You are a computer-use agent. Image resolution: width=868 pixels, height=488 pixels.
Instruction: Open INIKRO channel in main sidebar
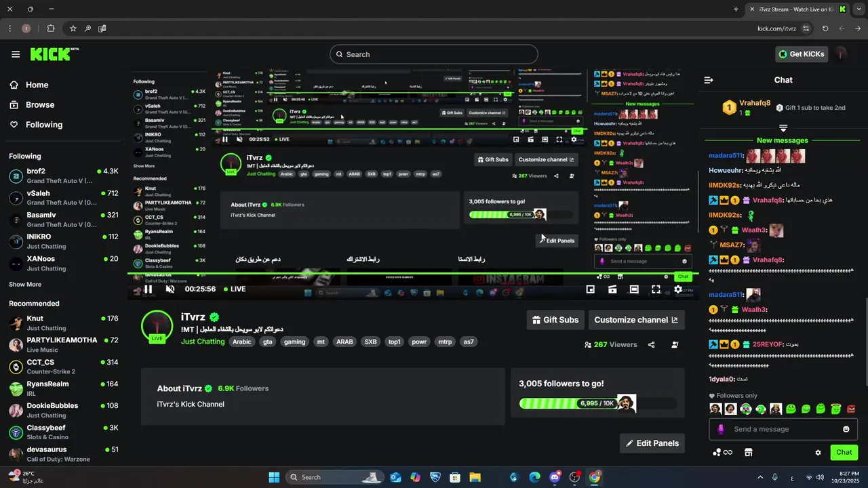[64, 241]
